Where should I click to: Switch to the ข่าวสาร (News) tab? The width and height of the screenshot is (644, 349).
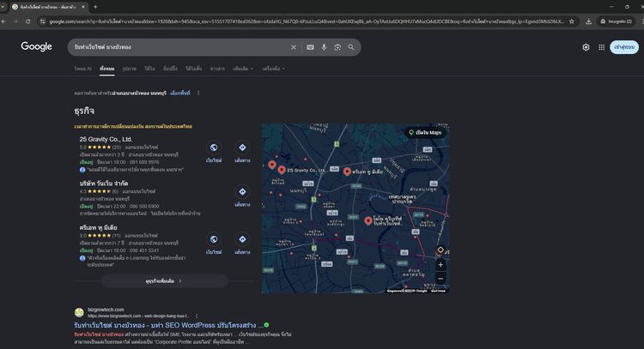click(x=217, y=69)
